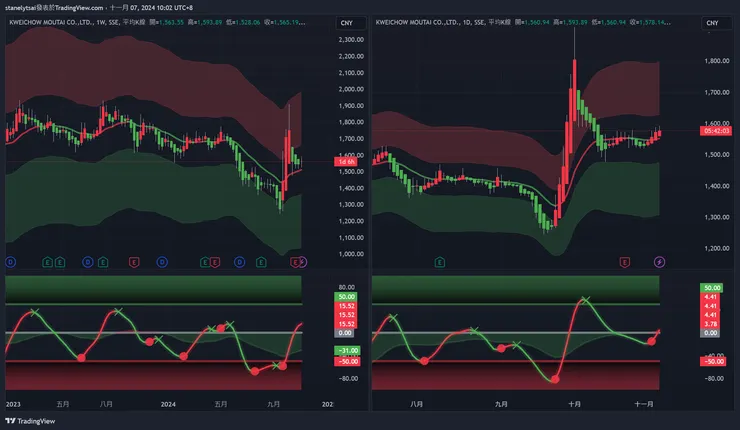
Task: Click red -50.00 label in weekly indicator pane
Action: (x=347, y=362)
